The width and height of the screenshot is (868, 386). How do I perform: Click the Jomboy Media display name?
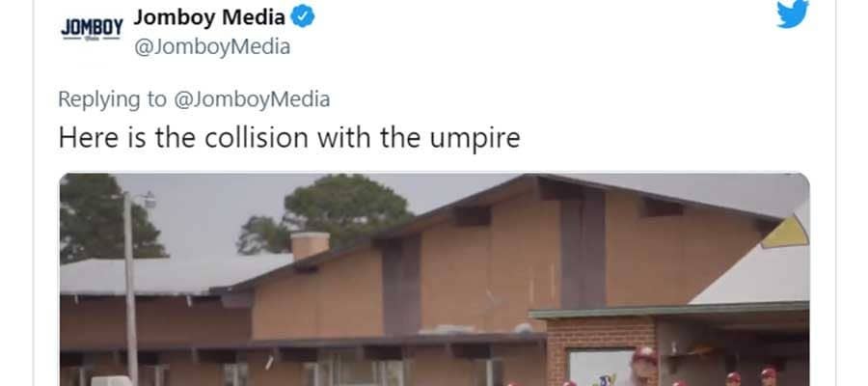coord(209,17)
